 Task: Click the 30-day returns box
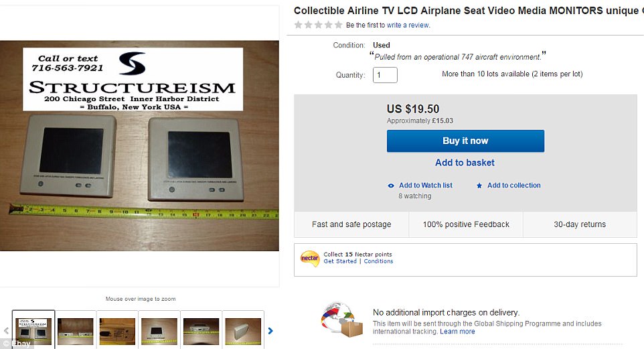579,224
